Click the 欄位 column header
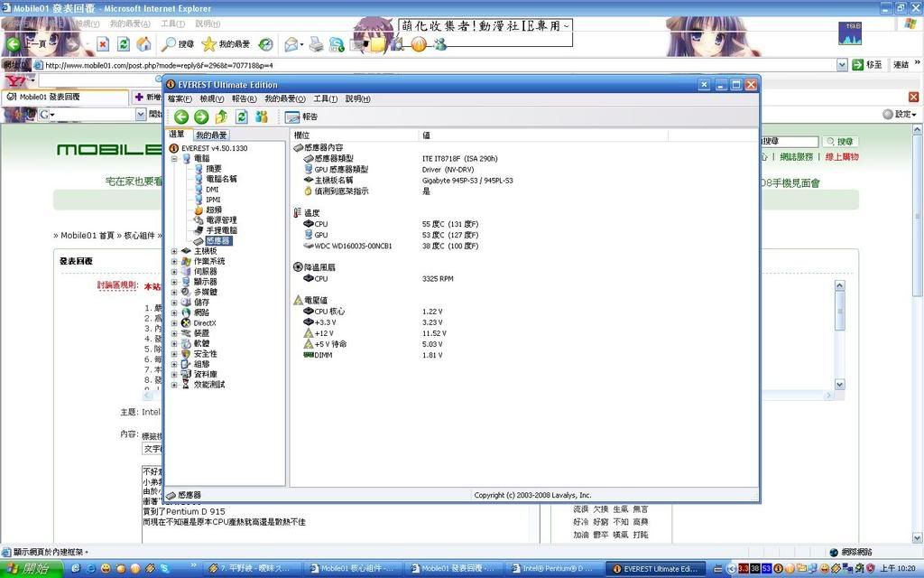The image size is (924, 578). 354,135
